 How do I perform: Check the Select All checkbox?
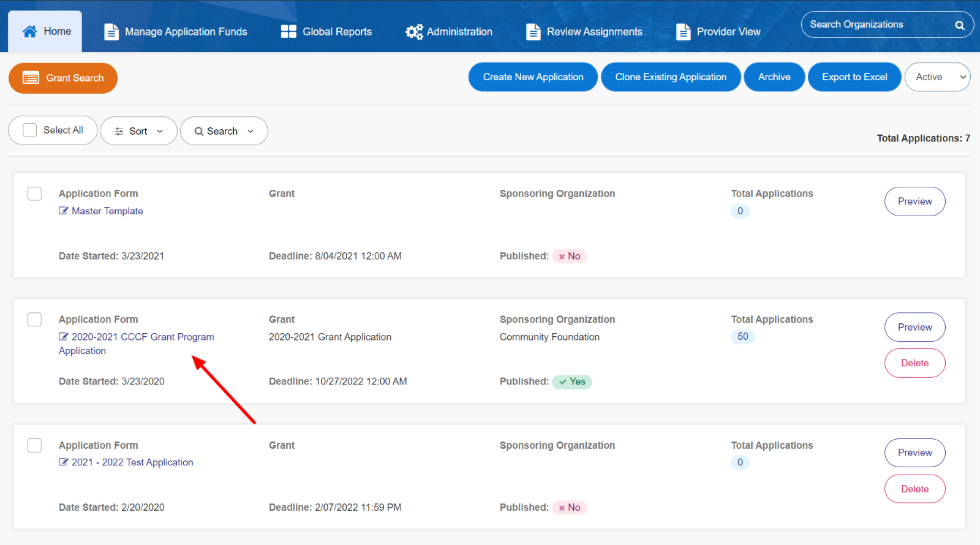30,130
